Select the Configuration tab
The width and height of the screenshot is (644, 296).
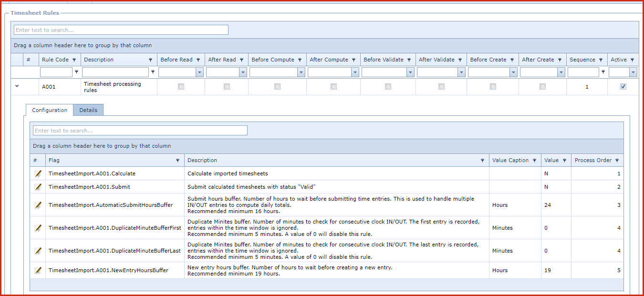[x=50, y=110]
